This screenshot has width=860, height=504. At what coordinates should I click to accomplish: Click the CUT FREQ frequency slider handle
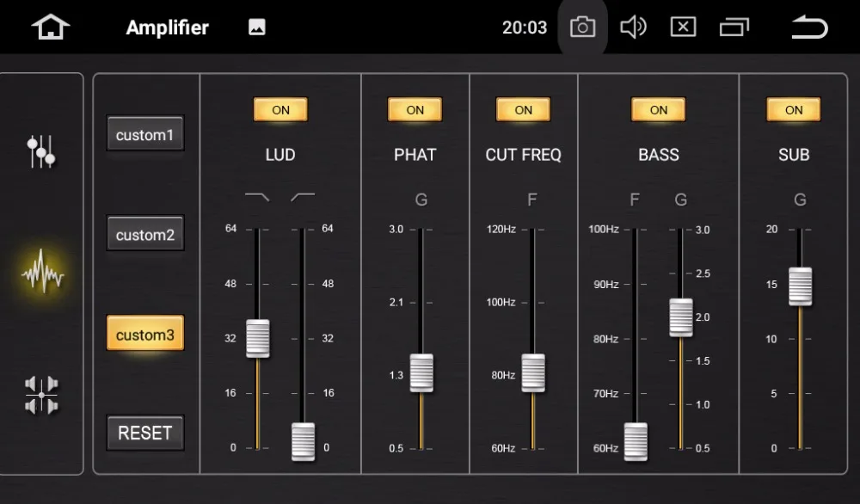(x=533, y=373)
